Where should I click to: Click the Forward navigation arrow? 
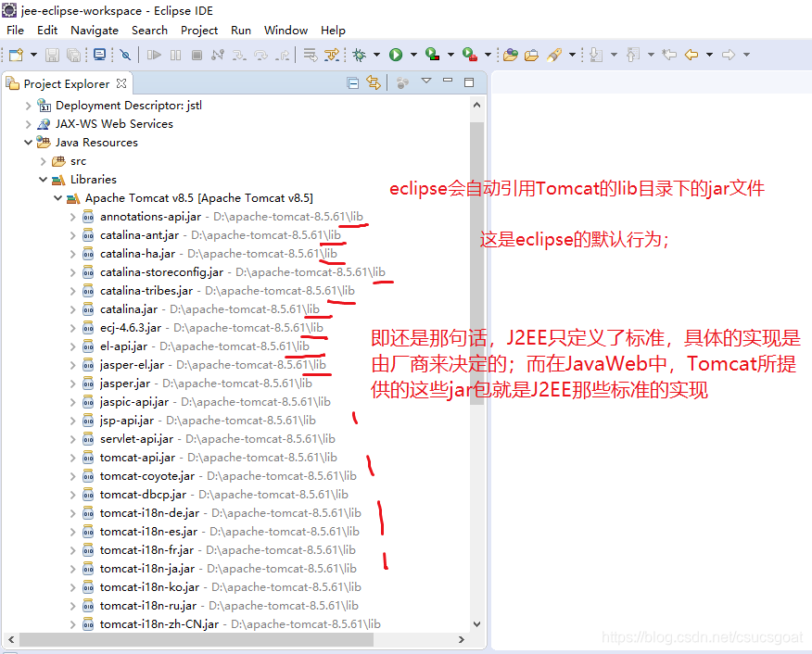click(x=728, y=55)
